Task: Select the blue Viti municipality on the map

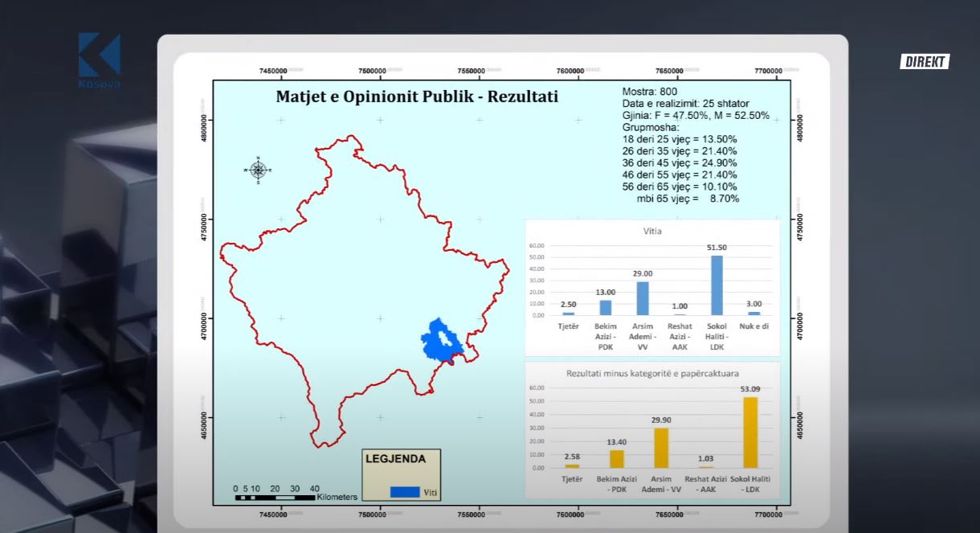Action: (439, 340)
